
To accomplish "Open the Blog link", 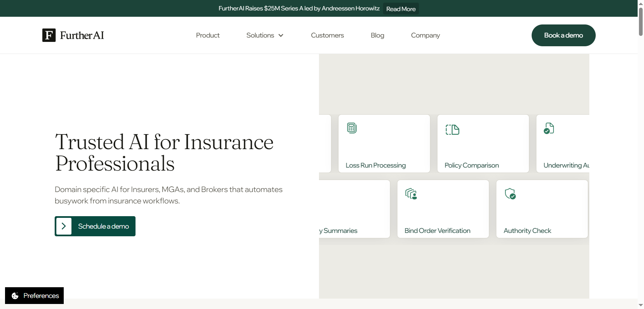I will point(377,35).
